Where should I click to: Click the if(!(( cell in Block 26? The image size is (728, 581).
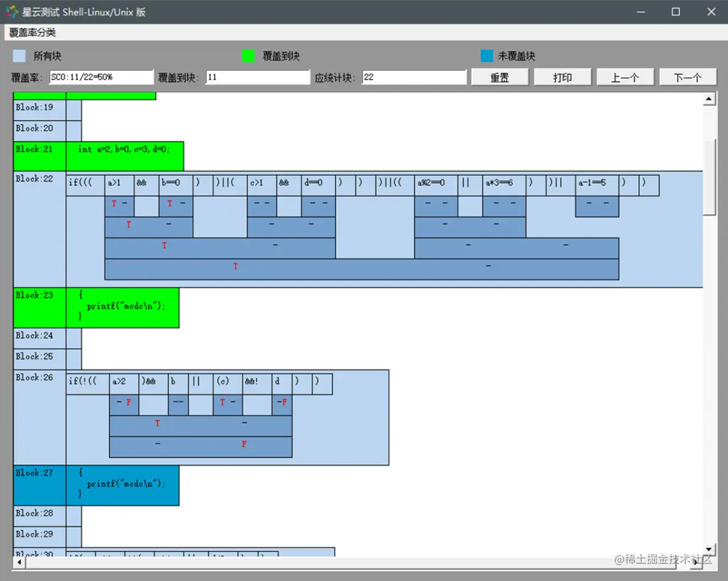88,384
